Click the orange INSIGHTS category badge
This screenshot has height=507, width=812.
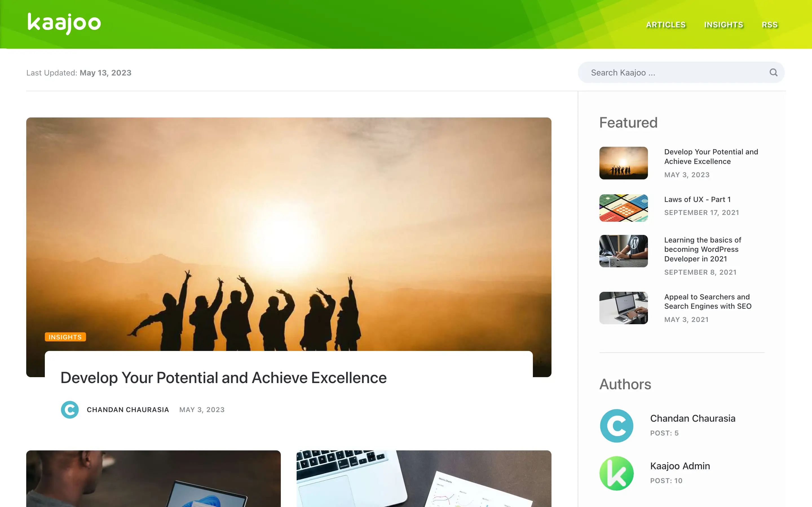click(x=65, y=337)
